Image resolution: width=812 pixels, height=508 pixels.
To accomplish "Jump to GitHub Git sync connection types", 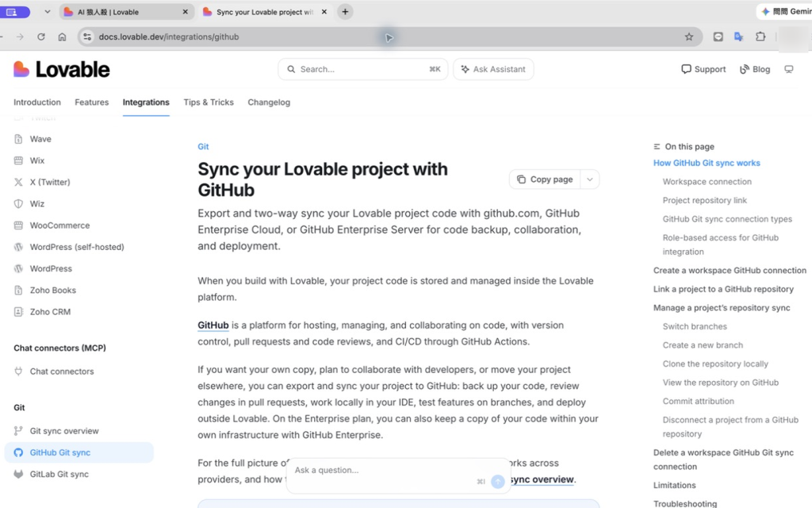I will click(727, 219).
